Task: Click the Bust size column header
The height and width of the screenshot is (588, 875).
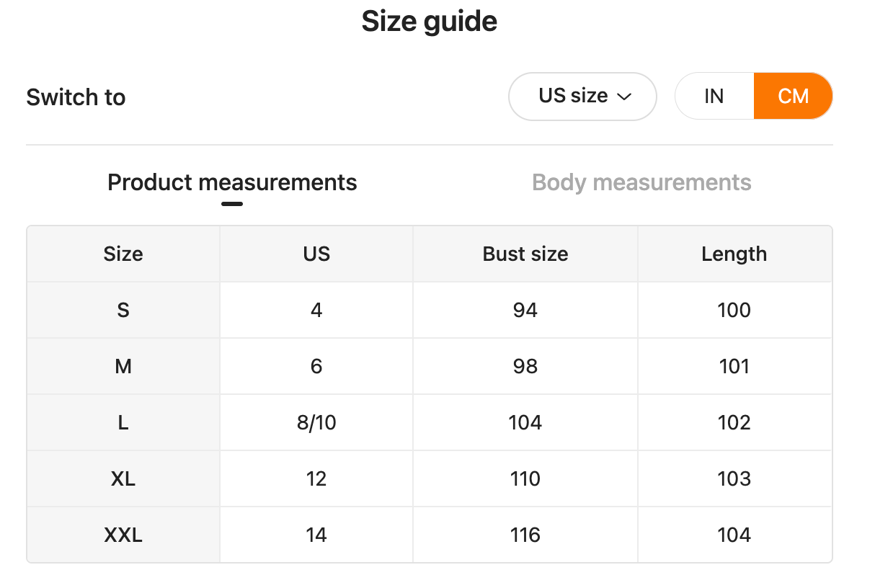Action: click(x=525, y=254)
